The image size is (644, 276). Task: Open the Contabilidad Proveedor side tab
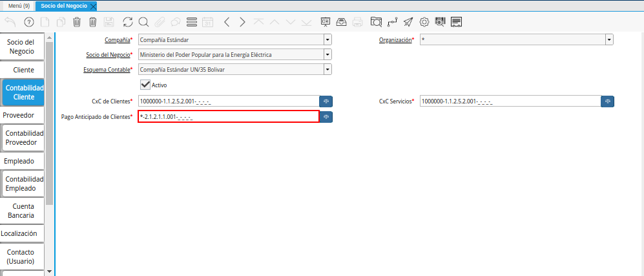pyautogui.click(x=24, y=138)
